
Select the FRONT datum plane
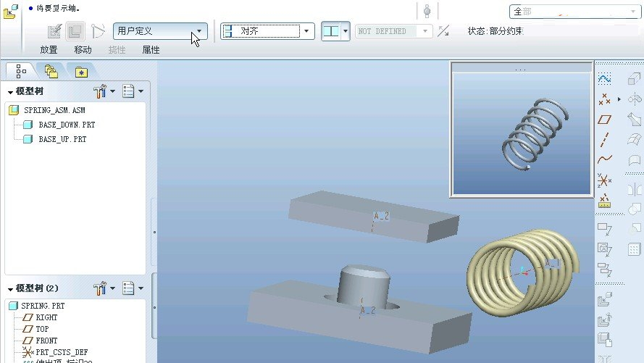(x=46, y=341)
